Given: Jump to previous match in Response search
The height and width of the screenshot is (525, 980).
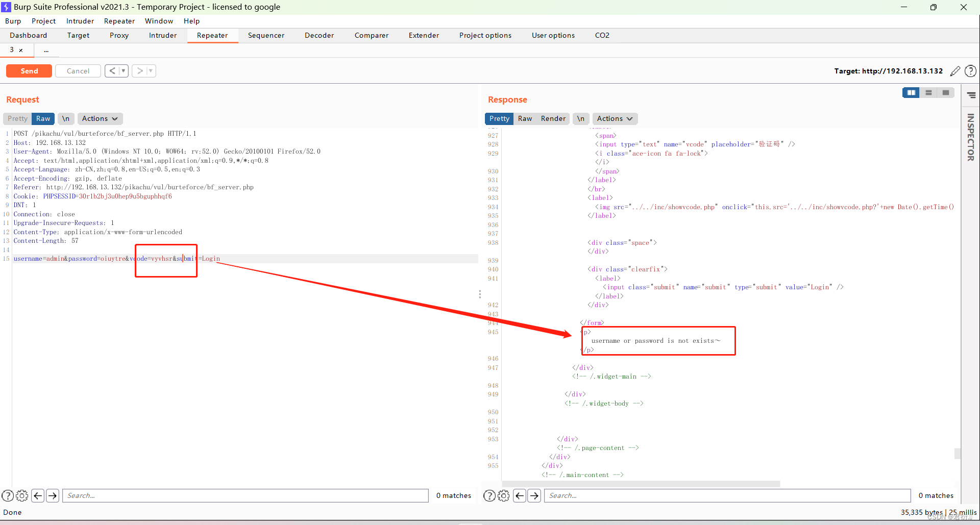Looking at the screenshot, I should coord(520,495).
